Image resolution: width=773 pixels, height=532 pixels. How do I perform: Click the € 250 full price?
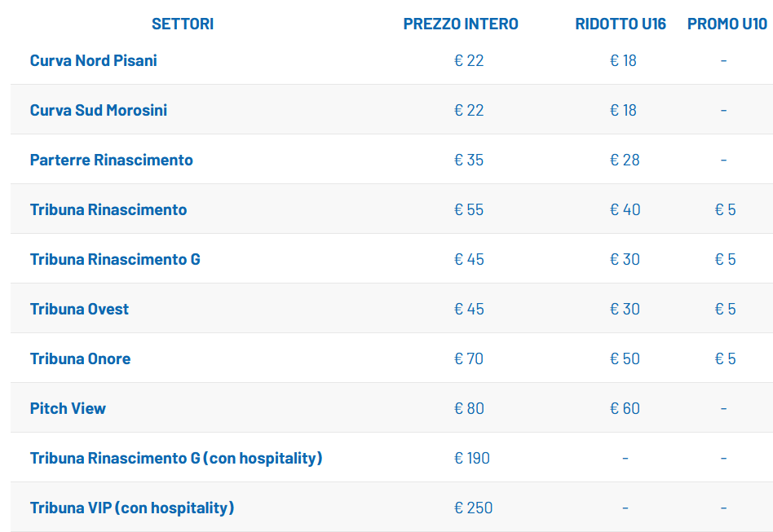pos(473,508)
